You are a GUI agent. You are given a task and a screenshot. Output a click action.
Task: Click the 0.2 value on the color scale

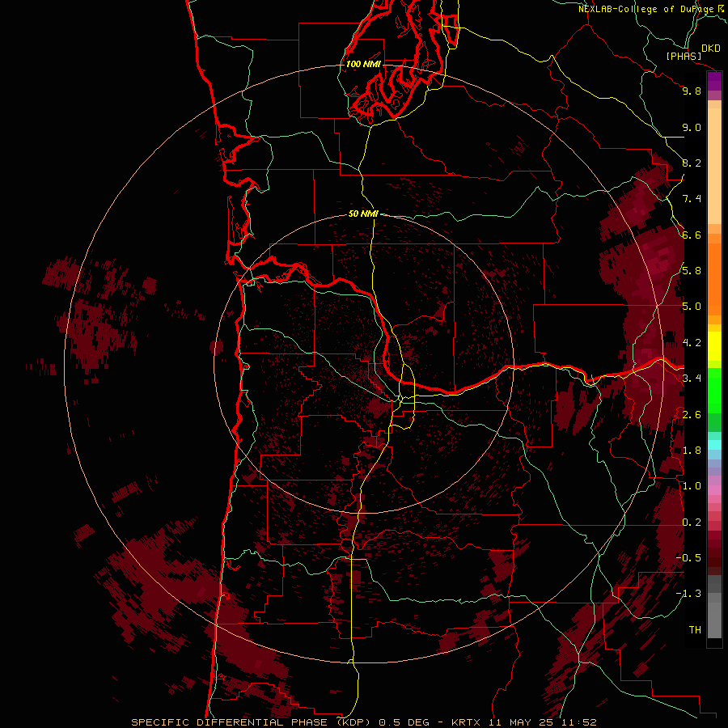pyautogui.click(x=692, y=523)
